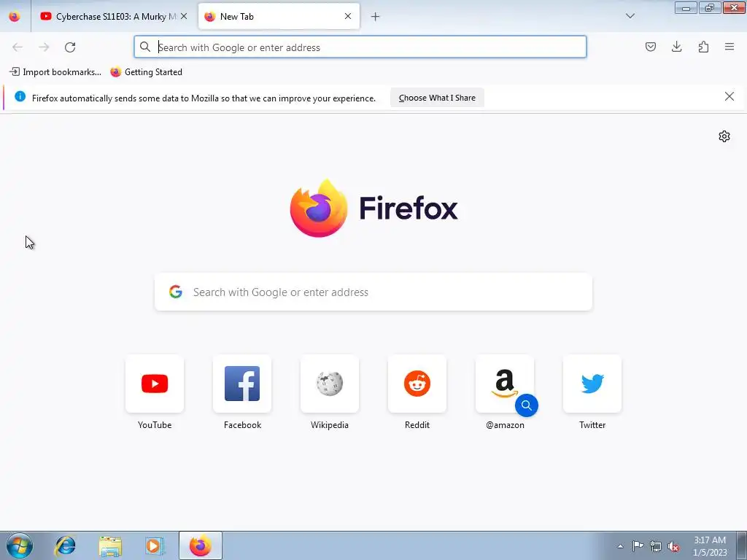Open Windows Media Player taskbar icon
Screen dimensions: 747x560
155,545
